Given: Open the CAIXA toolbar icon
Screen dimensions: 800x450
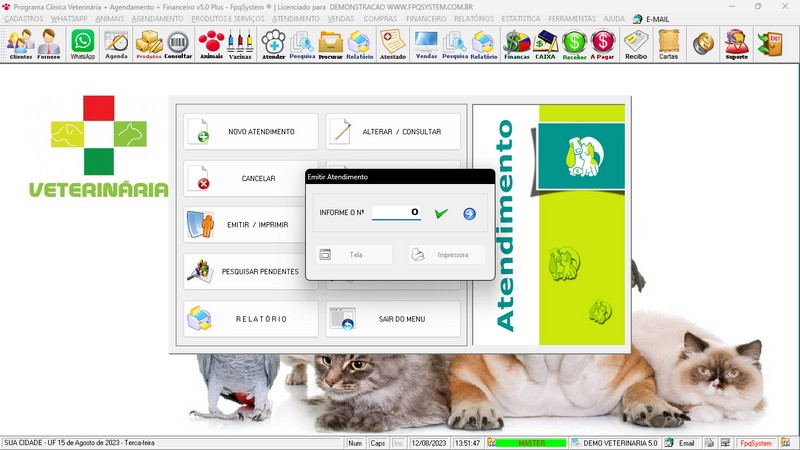Looking at the screenshot, I should tap(545, 44).
